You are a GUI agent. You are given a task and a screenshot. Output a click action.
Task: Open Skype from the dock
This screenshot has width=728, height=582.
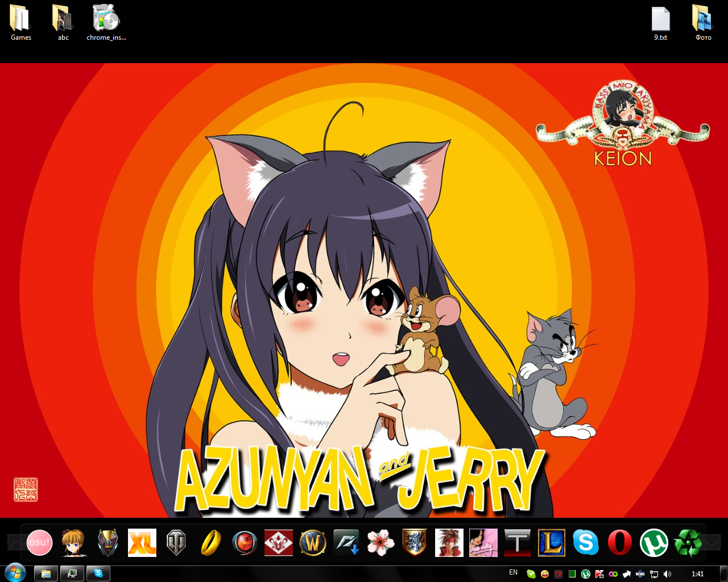586,543
